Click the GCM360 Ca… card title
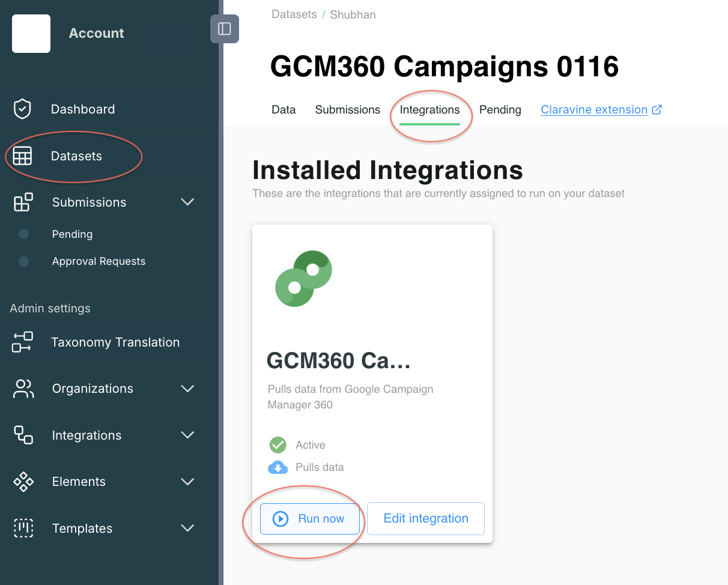The width and height of the screenshot is (728, 585). (339, 360)
